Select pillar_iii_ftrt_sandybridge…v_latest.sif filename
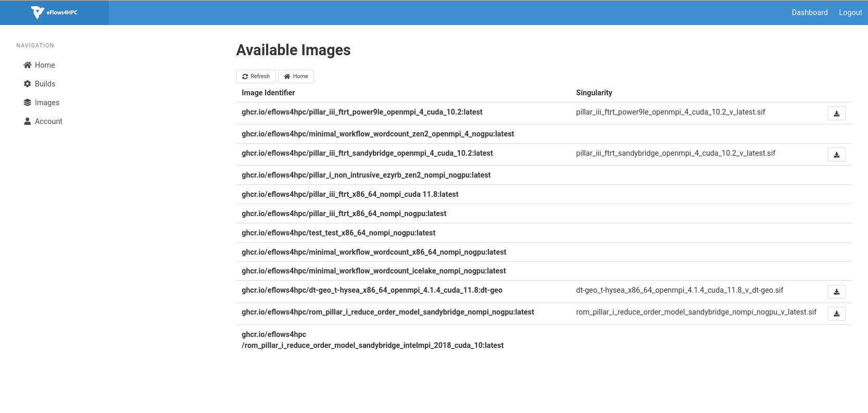Screen dimensions: 868x413 pos(676,153)
